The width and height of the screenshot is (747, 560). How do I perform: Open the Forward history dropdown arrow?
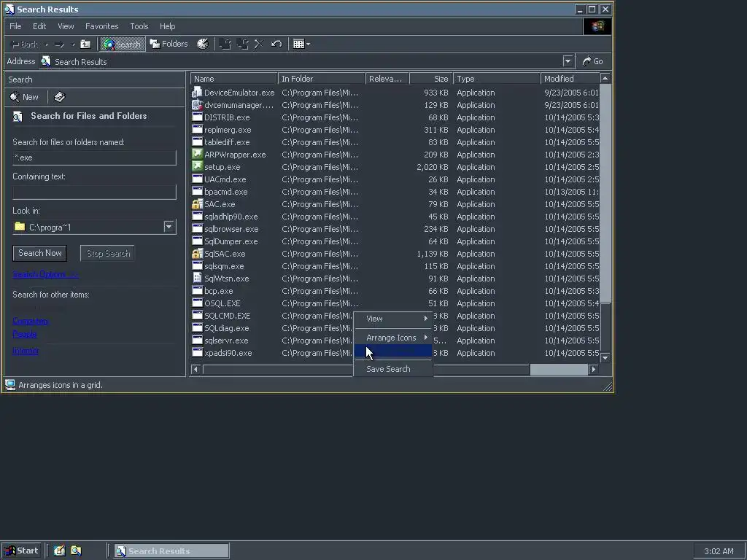[73, 44]
